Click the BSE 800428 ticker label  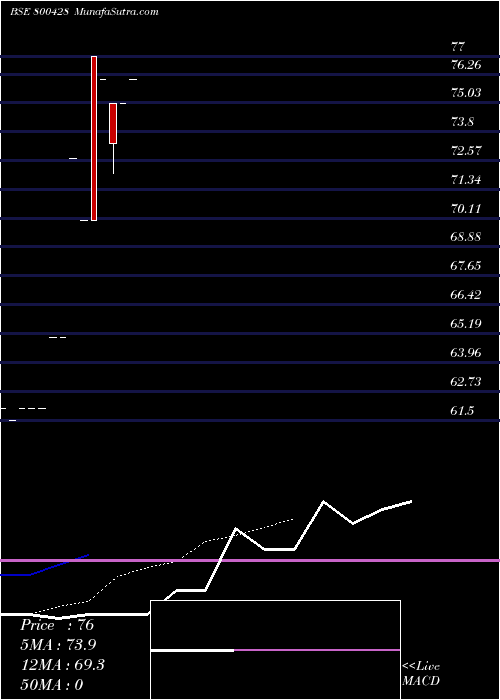[39, 11]
